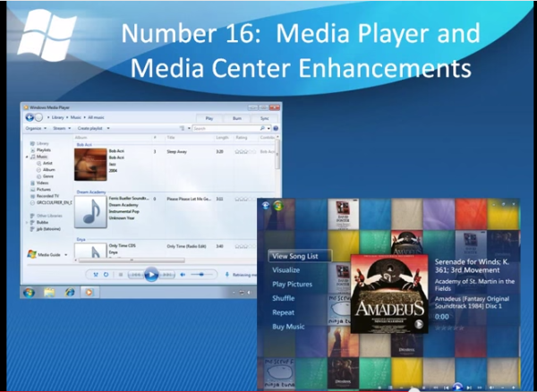Screen dimensions: 537x392
Task: Select Buy Music in Media Center menu
Action: (288, 327)
